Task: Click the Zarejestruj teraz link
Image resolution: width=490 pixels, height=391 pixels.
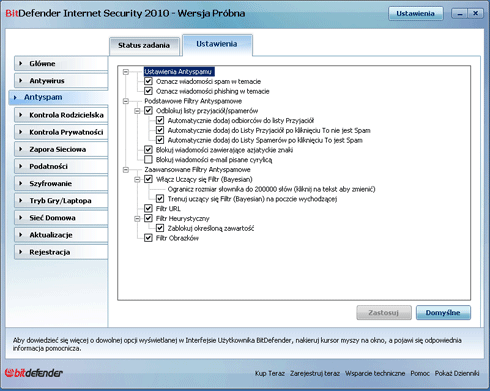Action: click(315, 373)
